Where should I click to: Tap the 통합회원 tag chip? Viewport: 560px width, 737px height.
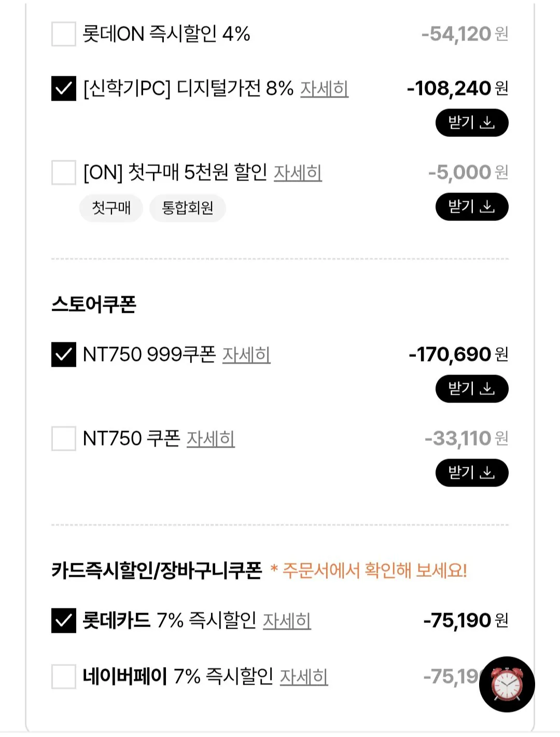pyautogui.click(x=188, y=208)
